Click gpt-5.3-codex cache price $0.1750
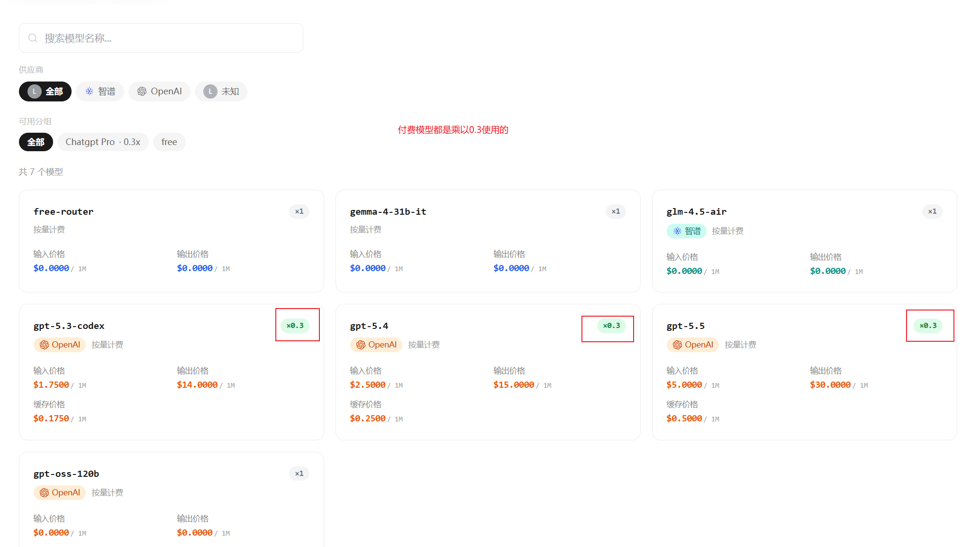Viewport: 980px width, 547px height. click(x=51, y=419)
